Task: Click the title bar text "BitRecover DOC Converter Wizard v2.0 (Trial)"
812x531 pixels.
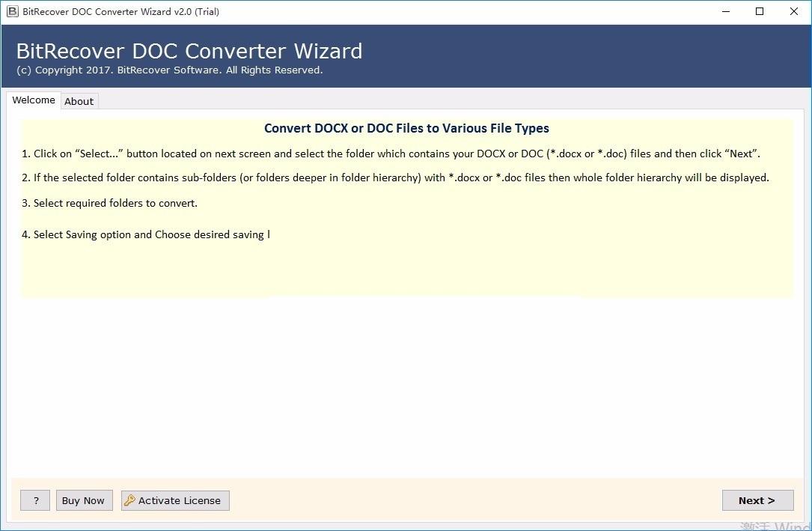Action: (120, 11)
